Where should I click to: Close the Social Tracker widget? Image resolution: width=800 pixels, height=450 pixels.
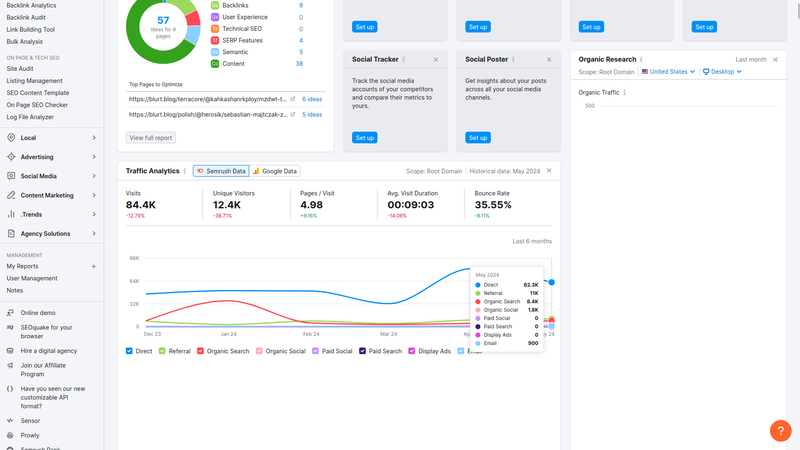pyautogui.click(x=436, y=60)
